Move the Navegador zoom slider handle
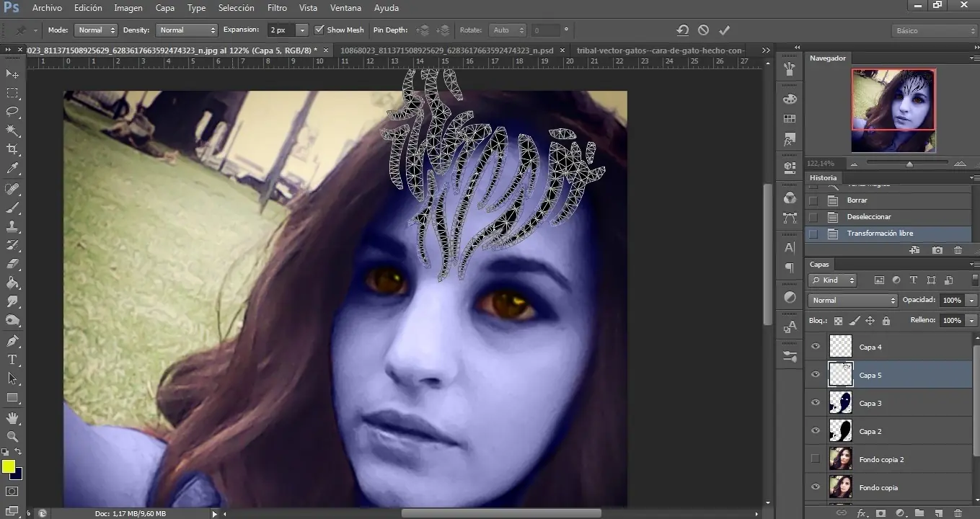This screenshot has height=519, width=980. pos(909,164)
